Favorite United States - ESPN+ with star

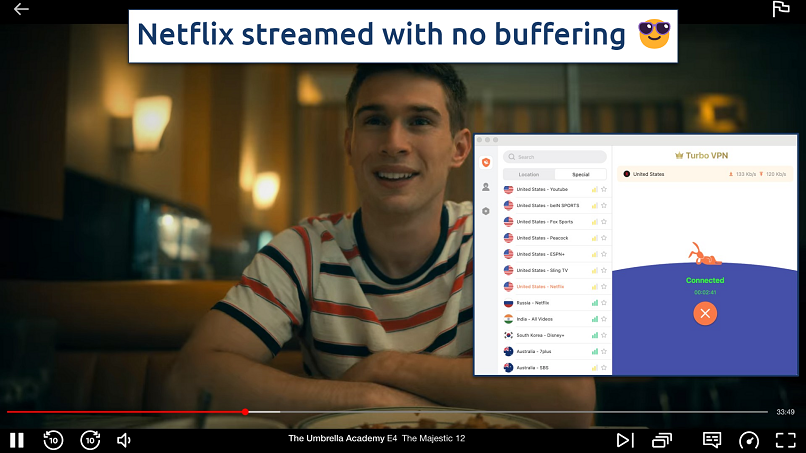[604, 254]
